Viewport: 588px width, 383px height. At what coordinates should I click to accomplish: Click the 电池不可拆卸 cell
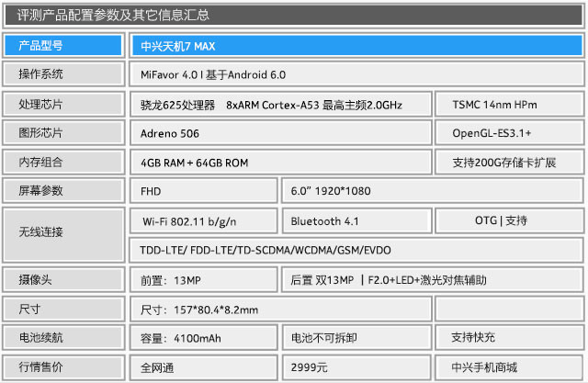point(356,338)
